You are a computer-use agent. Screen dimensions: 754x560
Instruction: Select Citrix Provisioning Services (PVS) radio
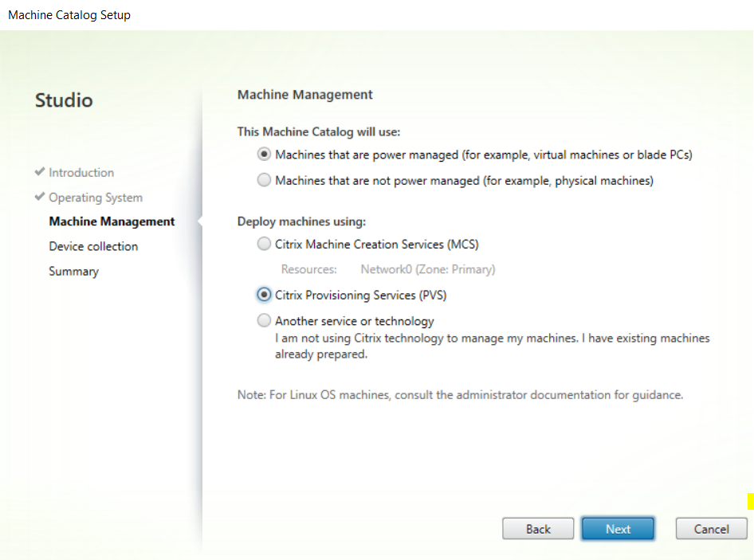click(x=264, y=295)
